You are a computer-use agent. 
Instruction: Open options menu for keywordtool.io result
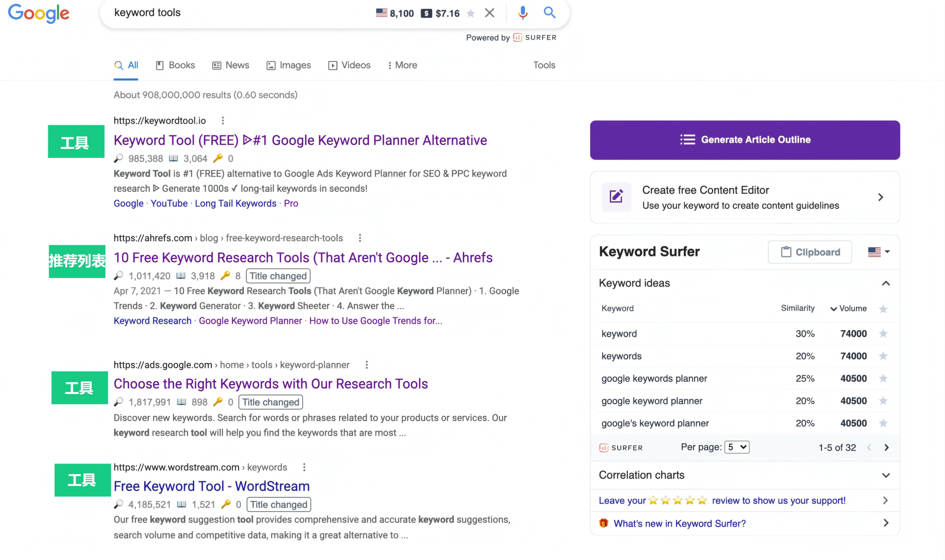click(x=223, y=121)
